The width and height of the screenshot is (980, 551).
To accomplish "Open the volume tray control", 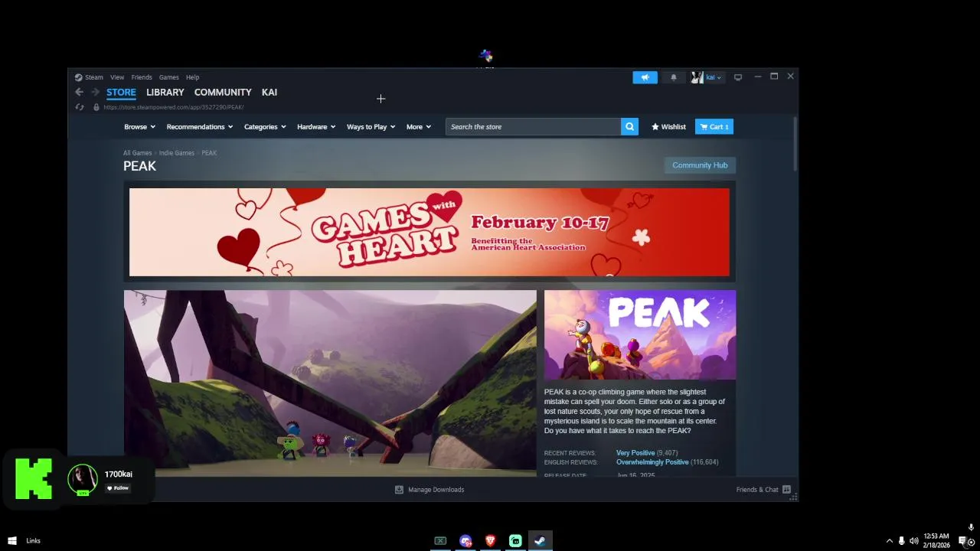I will [x=913, y=541].
